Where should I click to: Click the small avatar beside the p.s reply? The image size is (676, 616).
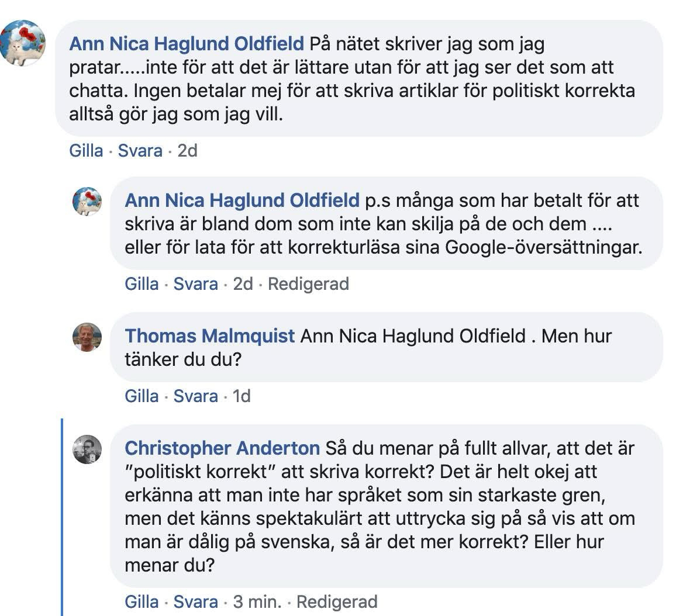point(87,202)
